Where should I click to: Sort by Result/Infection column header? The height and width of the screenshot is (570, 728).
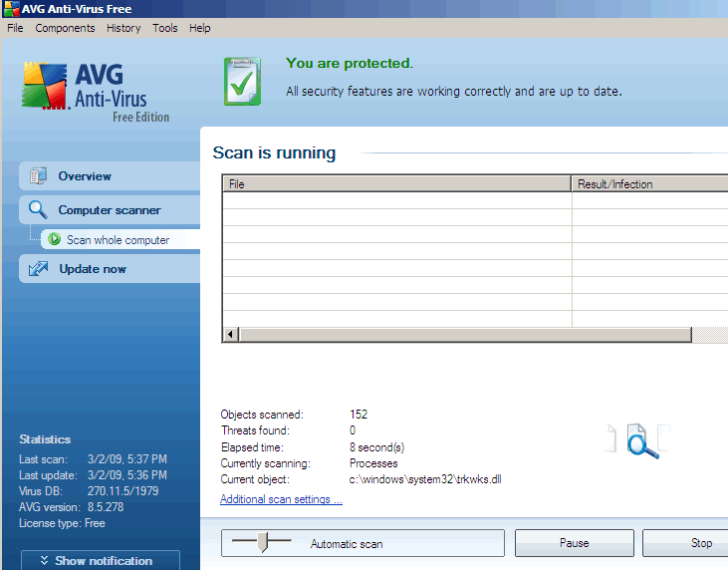pyautogui.click(x=647, y=184)
